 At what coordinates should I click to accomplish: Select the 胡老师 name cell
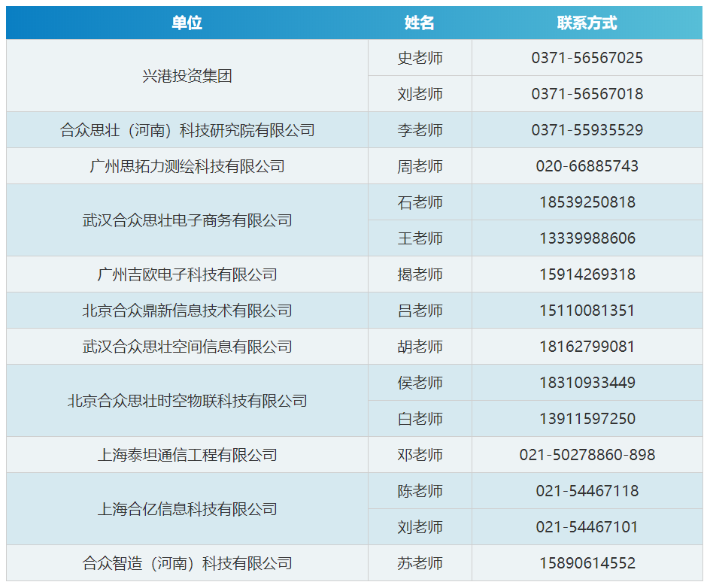click(x=420, y=347)
